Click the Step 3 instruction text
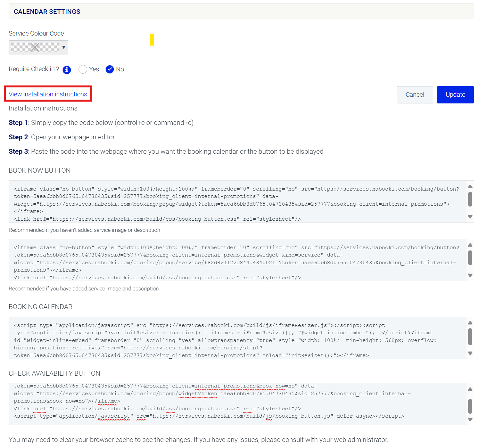This screenshot has width=479, height=448. [166, 151]
